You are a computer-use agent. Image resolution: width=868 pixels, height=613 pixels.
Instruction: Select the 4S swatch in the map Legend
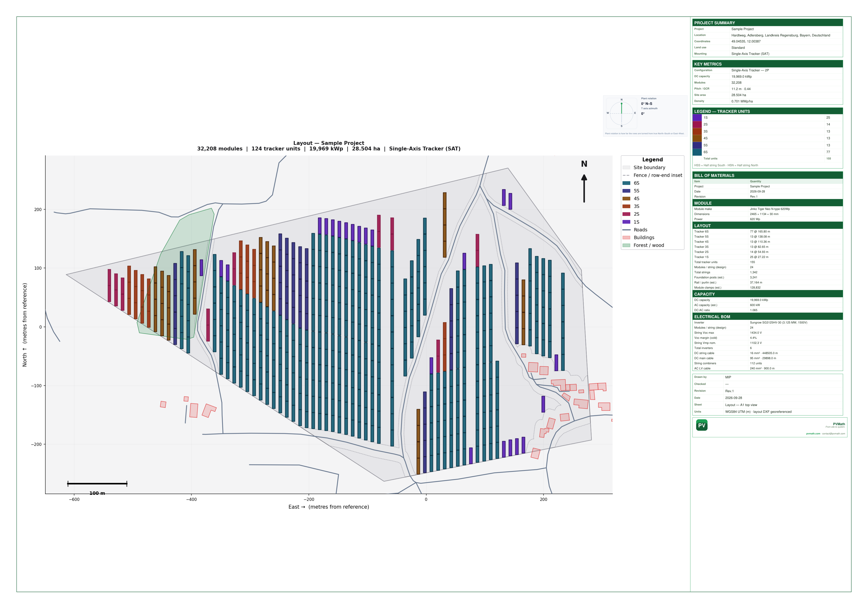[x=626, y=199]
